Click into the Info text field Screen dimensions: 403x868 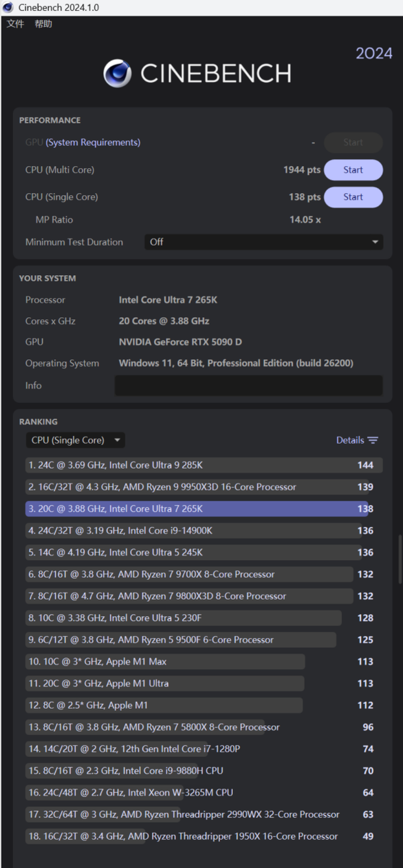[x=248, y=385]
